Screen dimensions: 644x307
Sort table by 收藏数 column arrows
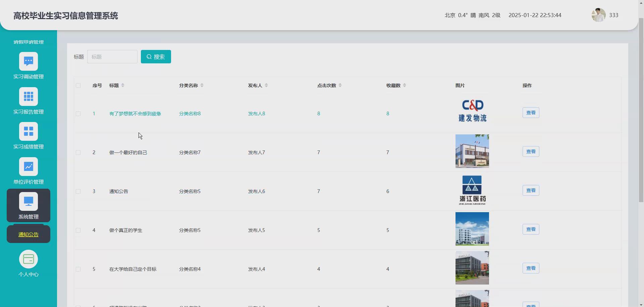click(405, 85)
